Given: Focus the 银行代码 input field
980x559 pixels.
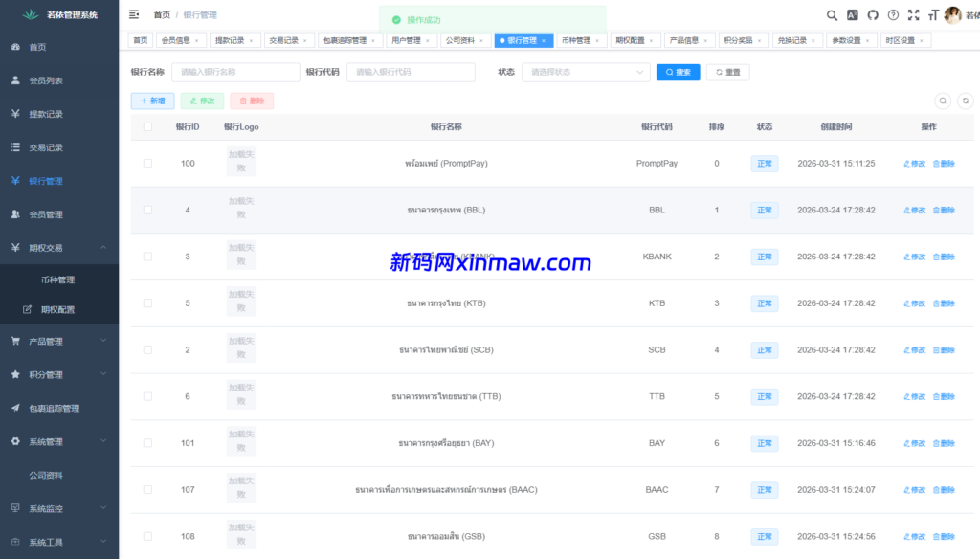Looking at the screenshot, I should click(x=411, y=72).
